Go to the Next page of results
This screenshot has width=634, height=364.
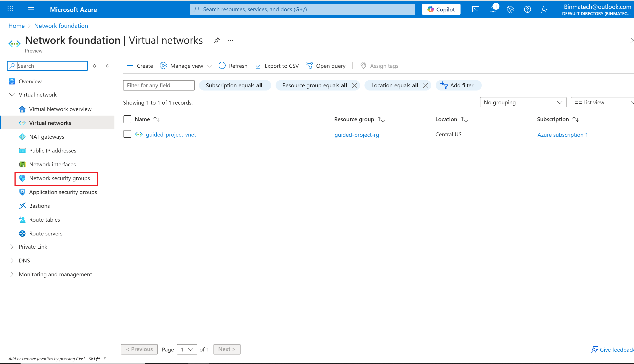click(226, 349)
